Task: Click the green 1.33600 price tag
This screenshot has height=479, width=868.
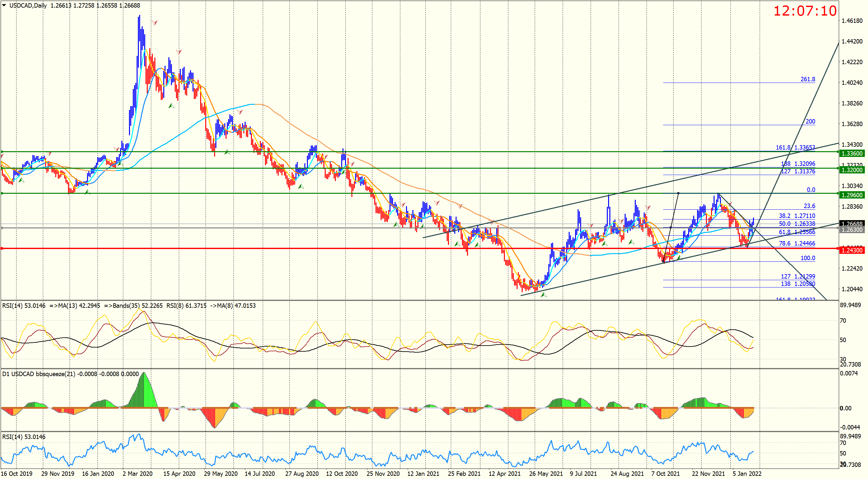Action: click(851, 154)
